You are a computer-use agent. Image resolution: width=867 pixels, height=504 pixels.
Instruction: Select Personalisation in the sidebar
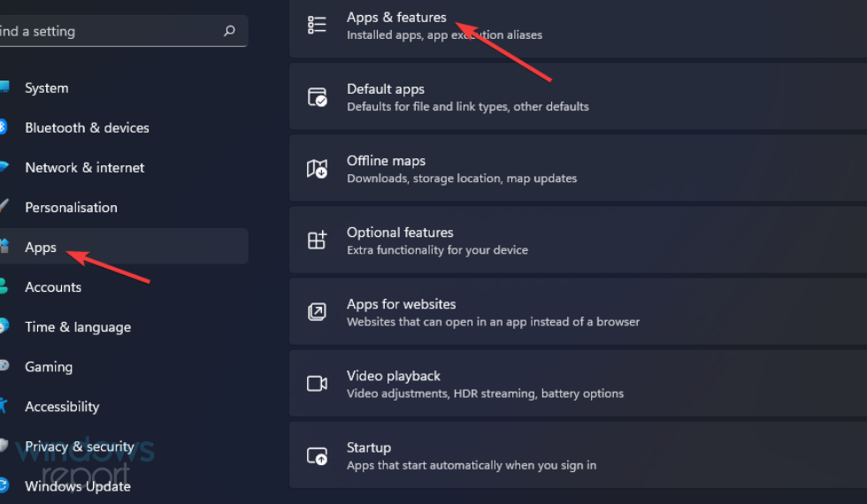(71, 208)
